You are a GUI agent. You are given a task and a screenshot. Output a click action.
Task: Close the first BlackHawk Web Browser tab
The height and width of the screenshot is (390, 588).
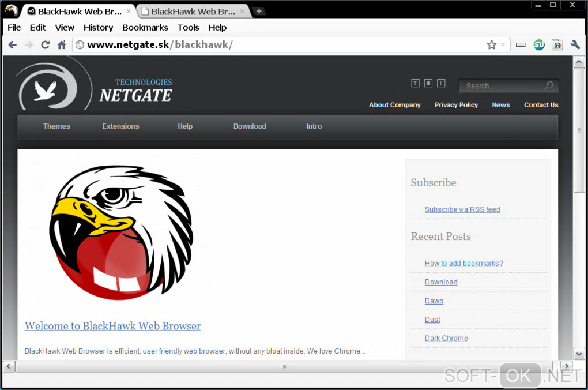129,12
